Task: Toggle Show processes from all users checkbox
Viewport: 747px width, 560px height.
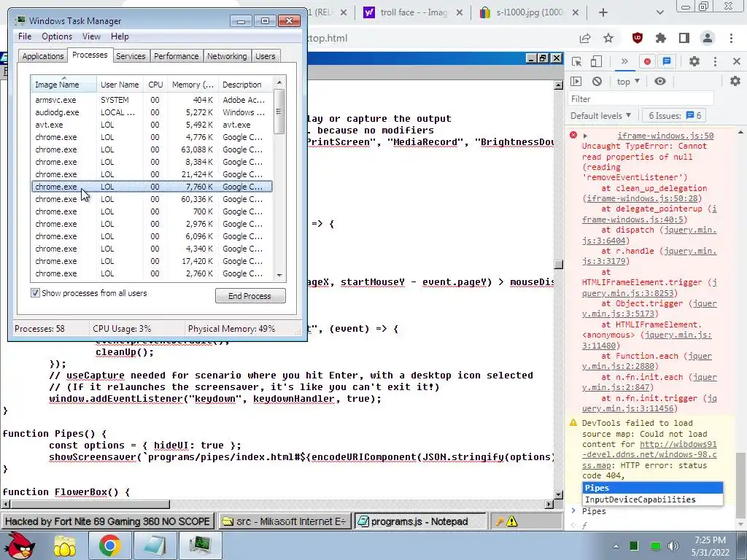Action: [35, 293]
